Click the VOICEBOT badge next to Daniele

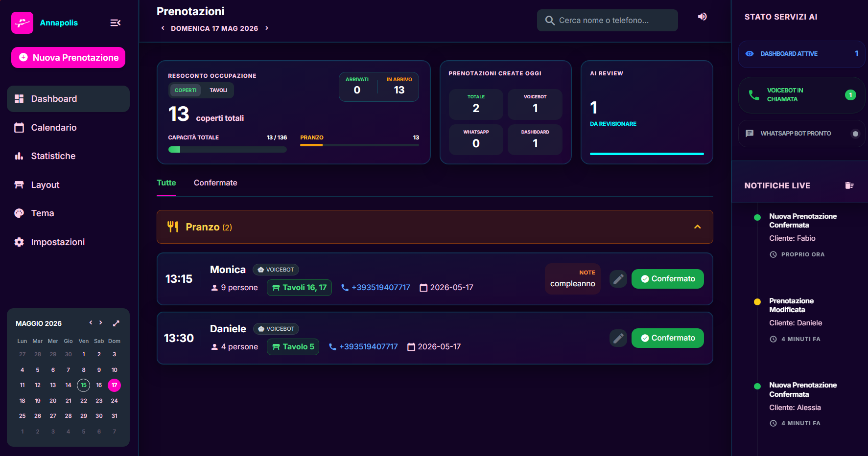(x=276, y=329)
